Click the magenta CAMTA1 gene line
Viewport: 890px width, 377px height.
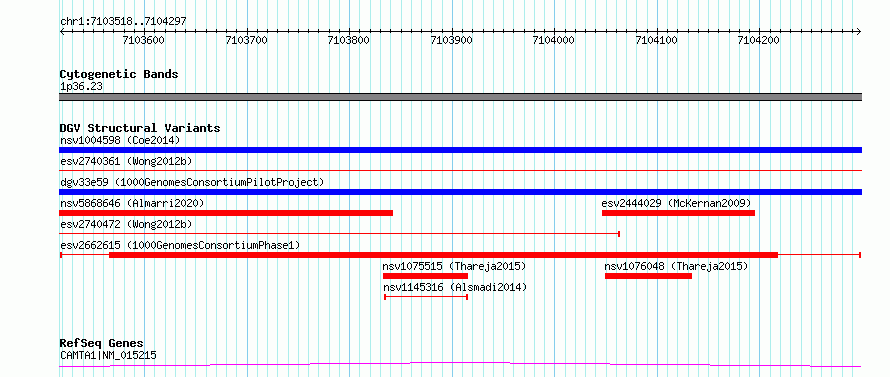pos(460,364)
